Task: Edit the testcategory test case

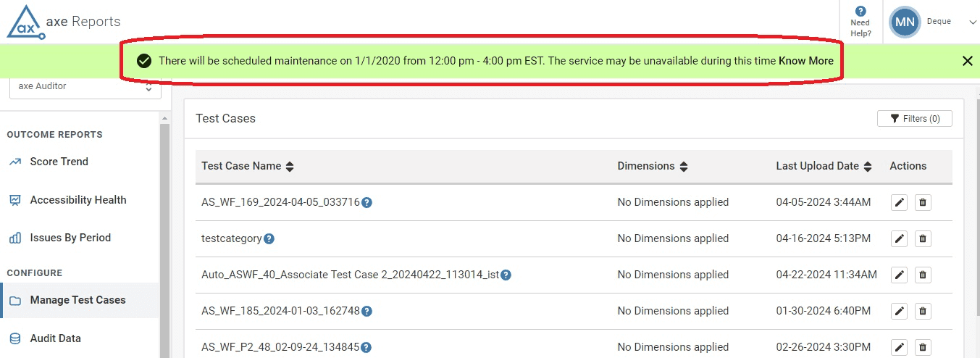Action: (899, 238)
